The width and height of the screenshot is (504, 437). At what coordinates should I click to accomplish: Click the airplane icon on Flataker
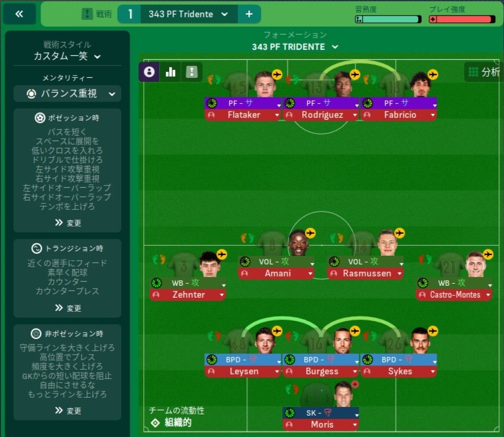coord(277,75)
